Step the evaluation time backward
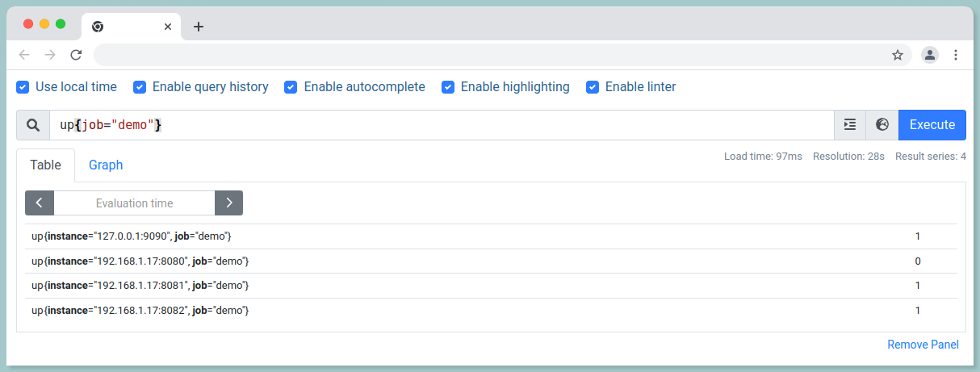Image resolution: width=980 pixels, height=372 pixels. pyautogui.click(x=40, y=203)
